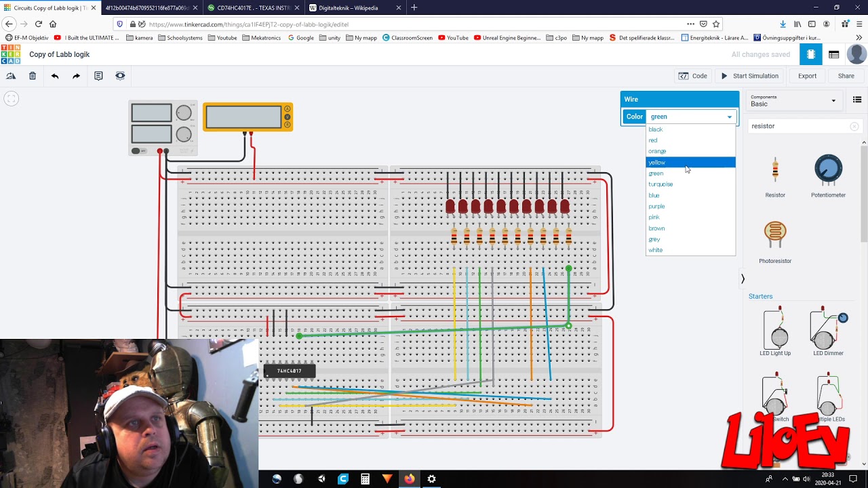Open the user profile avatar
The width and height of the screenshot is (868, 488).
[x=857, y=54]
